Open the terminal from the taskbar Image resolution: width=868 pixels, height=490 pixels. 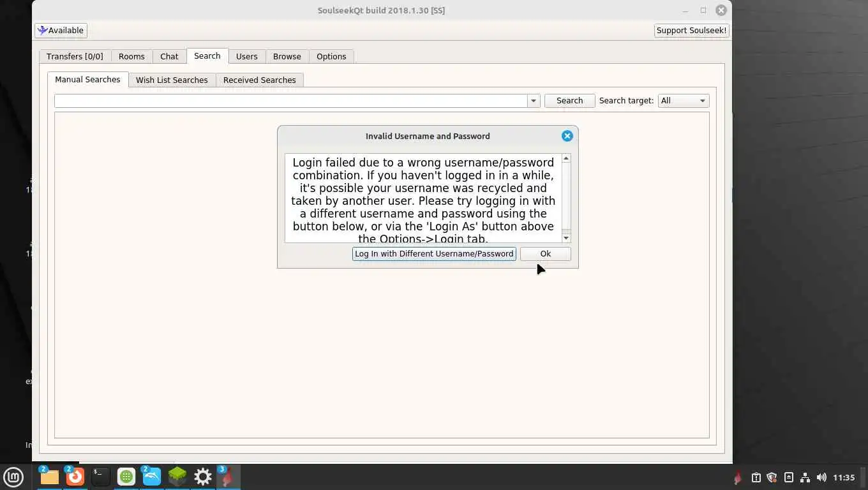pyautogui.click(x=100, y=477)
